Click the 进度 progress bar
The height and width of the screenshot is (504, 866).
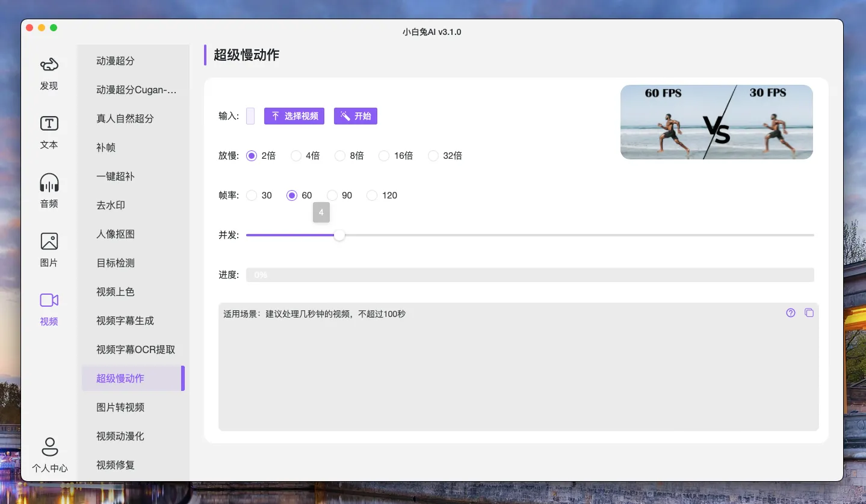pos(530,275)
